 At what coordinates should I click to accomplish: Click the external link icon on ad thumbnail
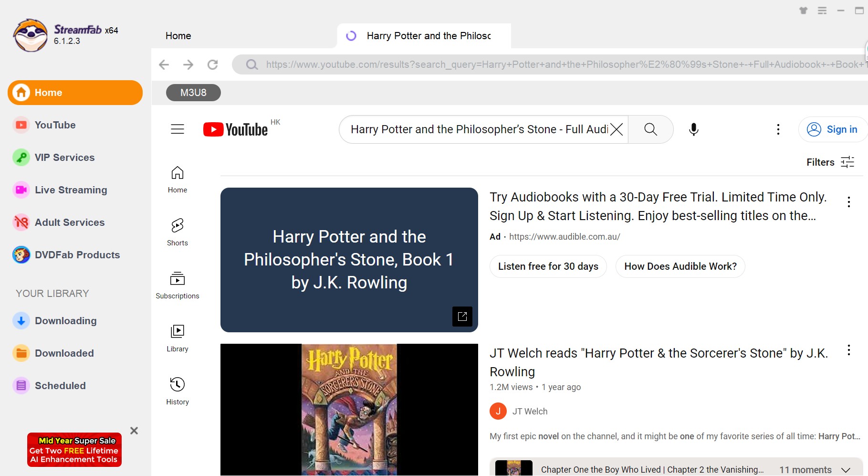(462, 317)
